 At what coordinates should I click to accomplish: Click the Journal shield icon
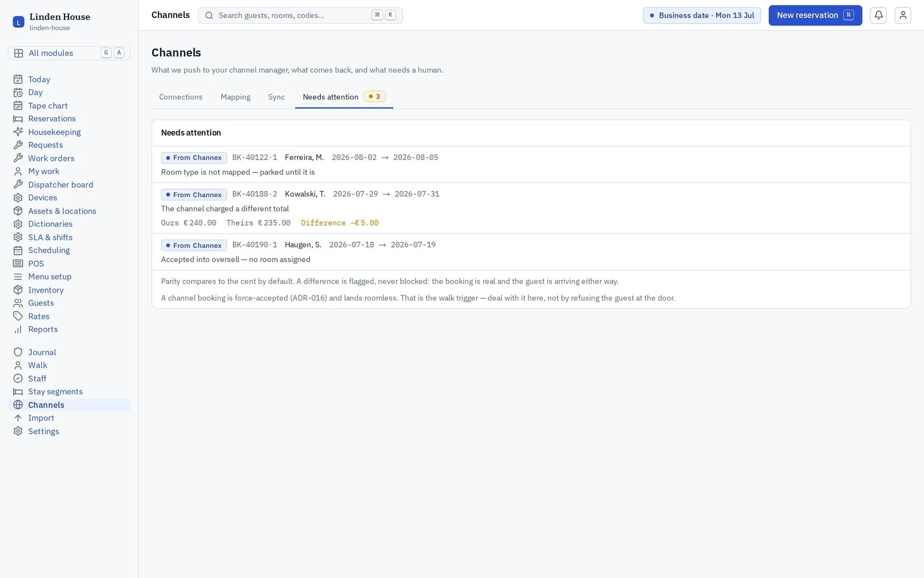point(18,352)
